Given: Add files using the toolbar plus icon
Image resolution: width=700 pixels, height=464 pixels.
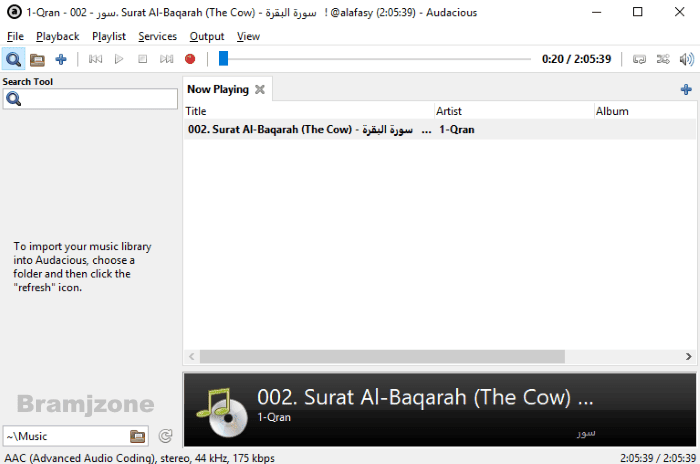Looking at the screenshot, I should (x=61, y=59).
